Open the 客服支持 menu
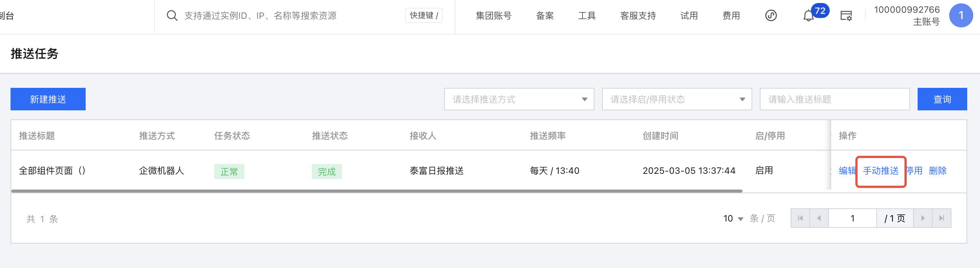This screenshot has height=268, width=980. (638, 16)
